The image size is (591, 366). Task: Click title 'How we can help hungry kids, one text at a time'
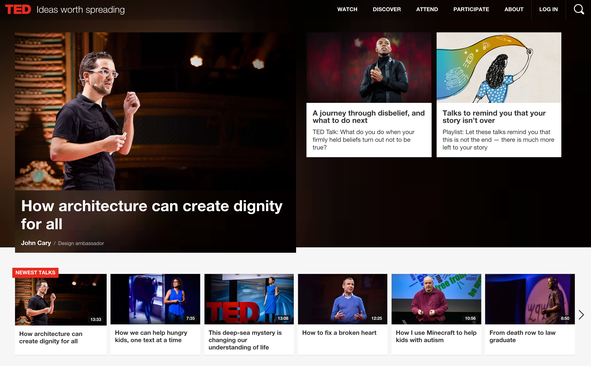click(151, 336)
